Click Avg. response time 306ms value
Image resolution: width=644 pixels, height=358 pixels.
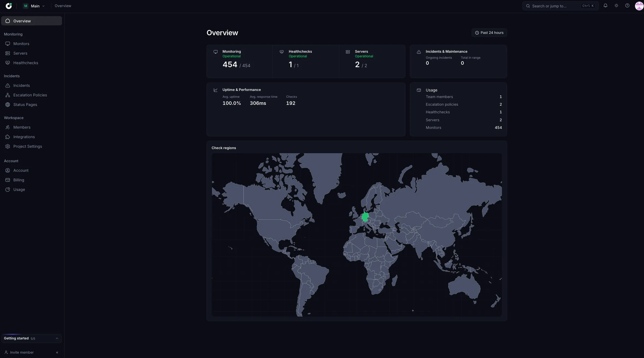(x=258, y=103)
